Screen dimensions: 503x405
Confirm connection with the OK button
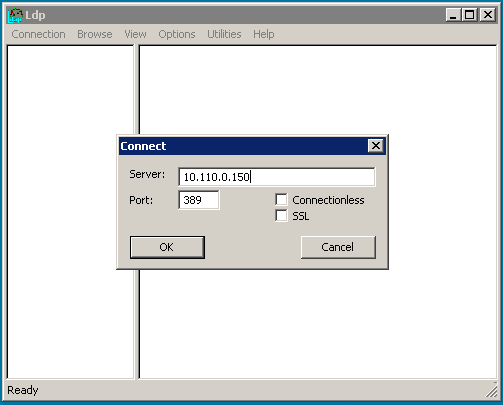167,247
